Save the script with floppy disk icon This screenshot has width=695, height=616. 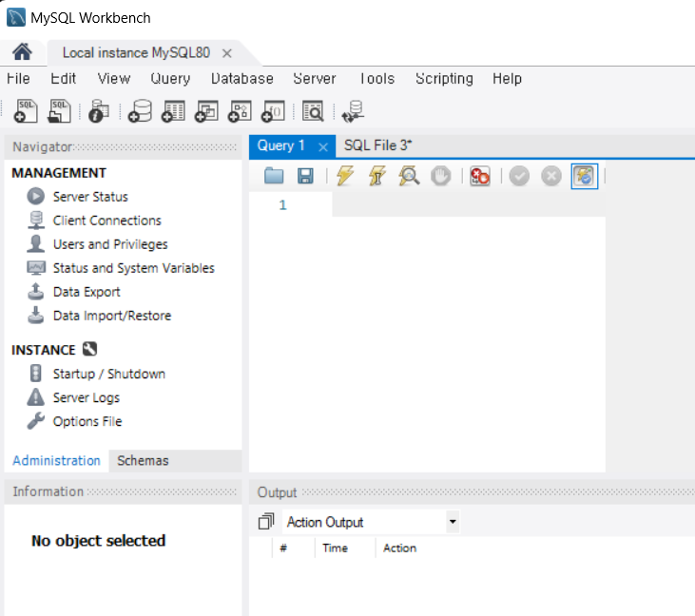305,176
